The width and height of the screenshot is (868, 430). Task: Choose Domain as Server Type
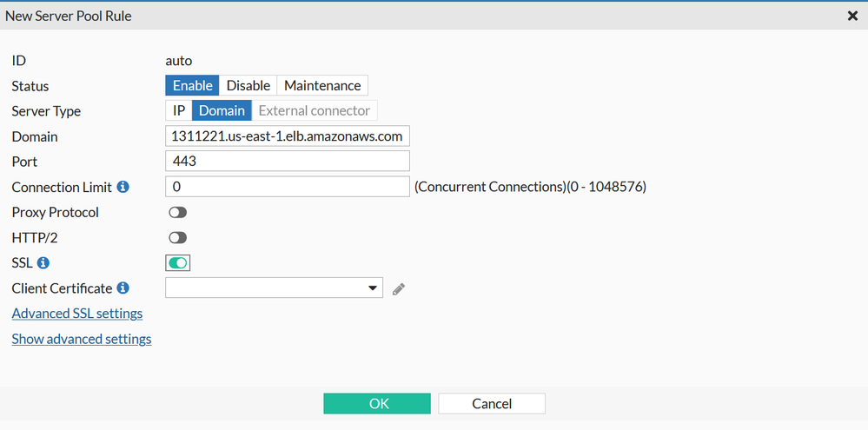(x=222, y=110)
